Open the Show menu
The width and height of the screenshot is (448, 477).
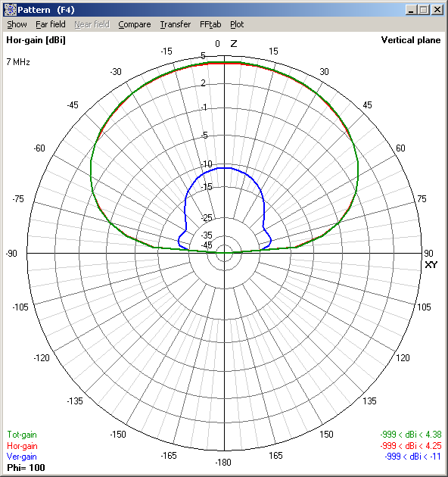tap(17, 24)
